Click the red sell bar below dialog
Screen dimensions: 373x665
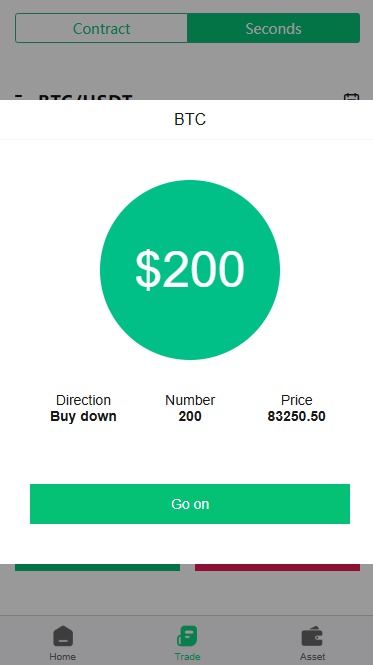(277, 567)
